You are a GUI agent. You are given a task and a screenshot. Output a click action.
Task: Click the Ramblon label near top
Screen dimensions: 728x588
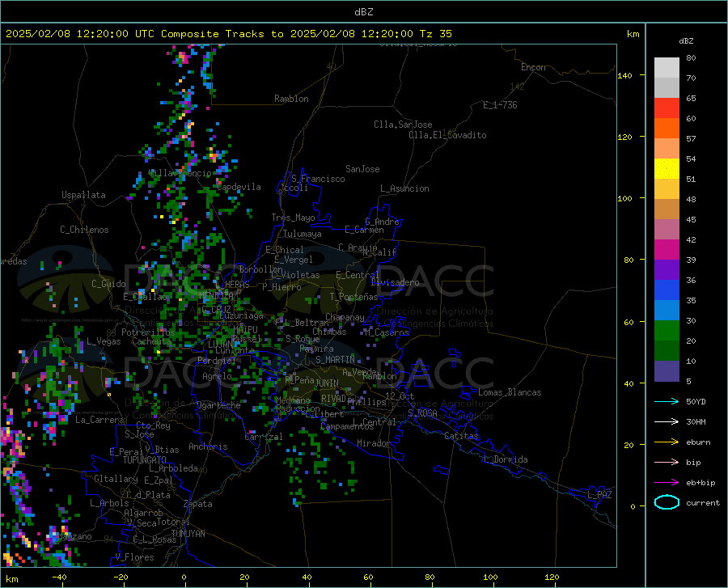291,99
